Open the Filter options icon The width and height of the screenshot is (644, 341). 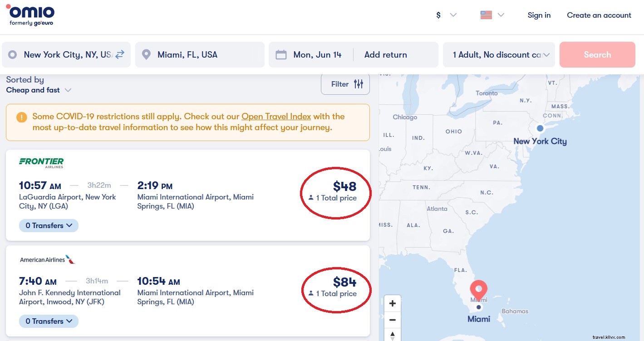click(359, 84)
